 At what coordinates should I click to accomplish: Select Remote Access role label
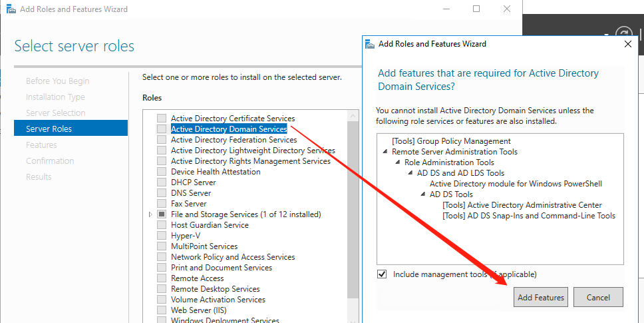(197, 278)
